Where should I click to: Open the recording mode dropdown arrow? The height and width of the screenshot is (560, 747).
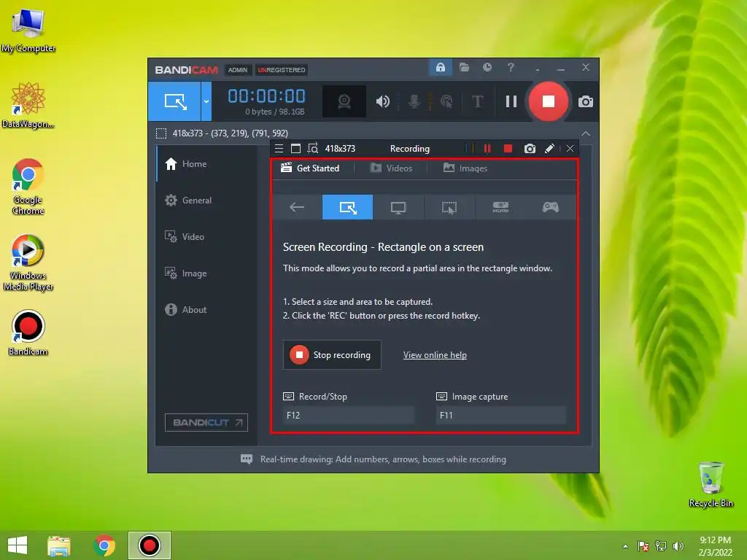click(206, 101)
